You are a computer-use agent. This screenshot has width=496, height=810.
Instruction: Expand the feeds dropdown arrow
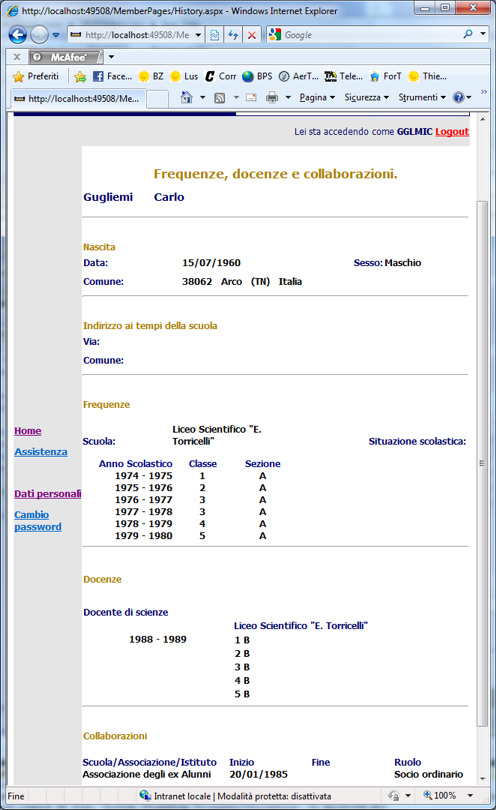pos(236,97)
